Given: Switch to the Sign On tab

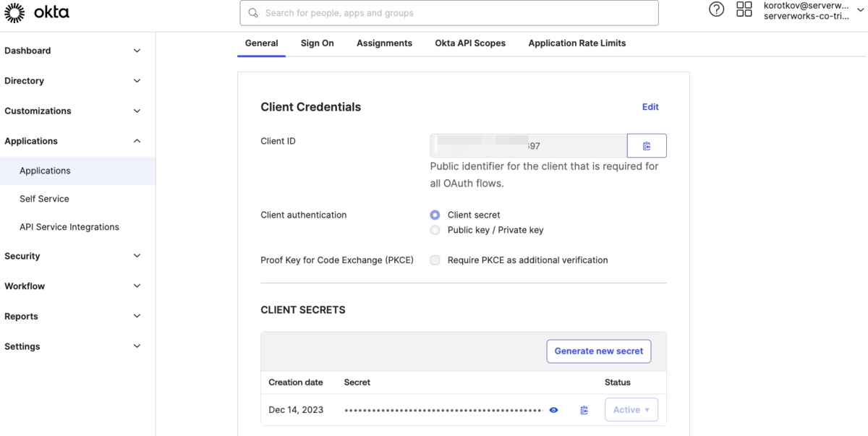Looking at the screenshot, I should click(x=318, y=43).
